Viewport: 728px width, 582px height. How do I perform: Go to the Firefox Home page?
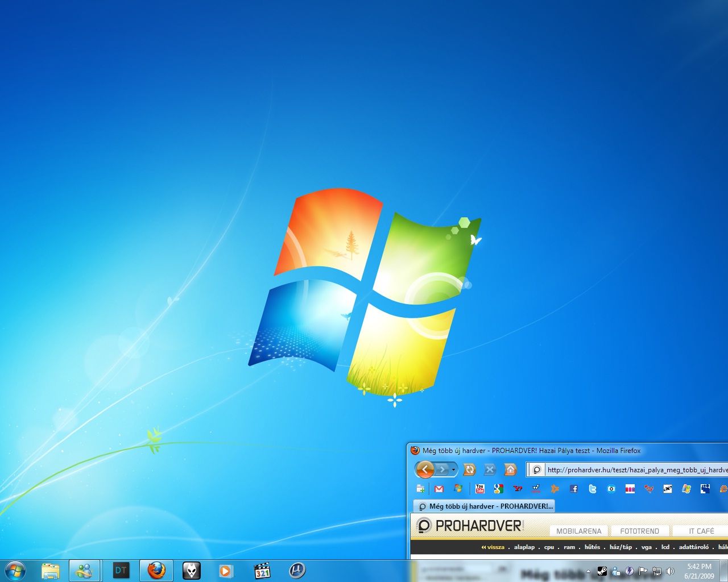(510, 469)
